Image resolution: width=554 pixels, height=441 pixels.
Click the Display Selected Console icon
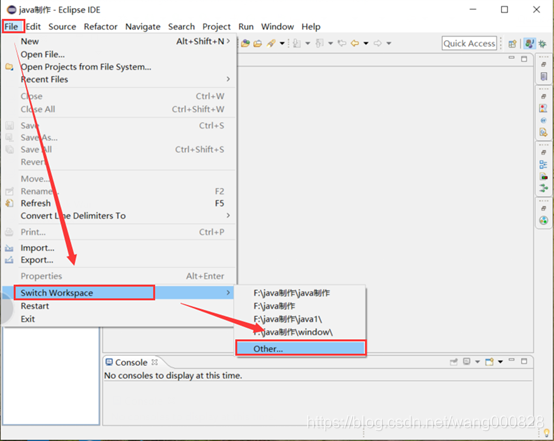point(467,361)
